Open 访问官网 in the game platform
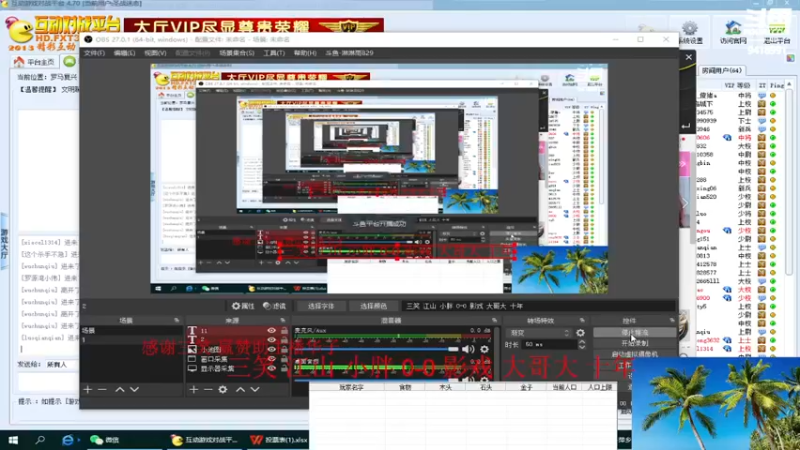 click(x=733, y=32)
